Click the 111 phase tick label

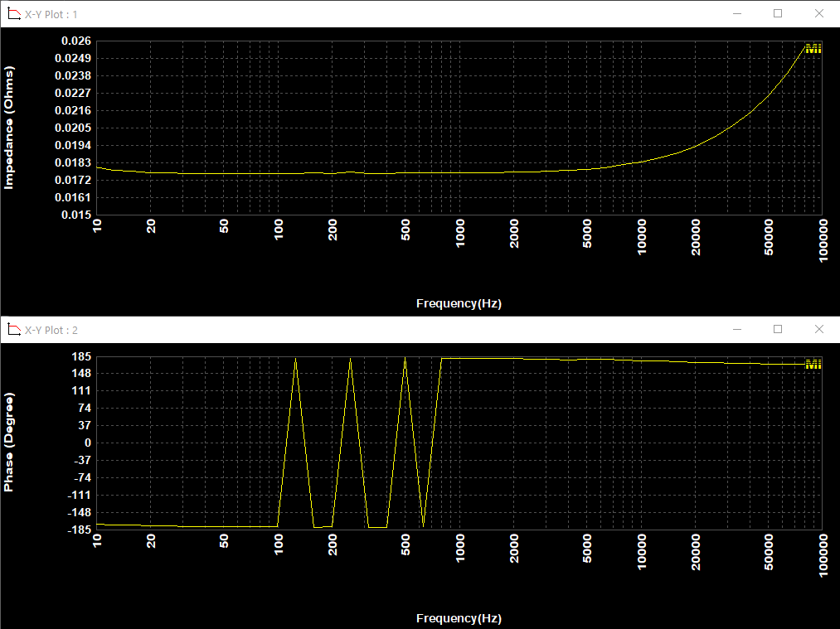click(81, 391)
